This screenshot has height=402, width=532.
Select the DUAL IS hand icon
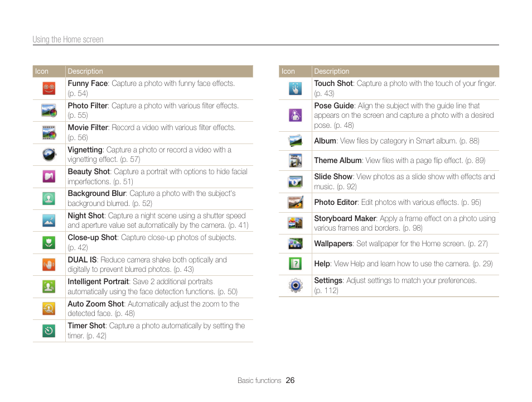[x=49, y=265]
